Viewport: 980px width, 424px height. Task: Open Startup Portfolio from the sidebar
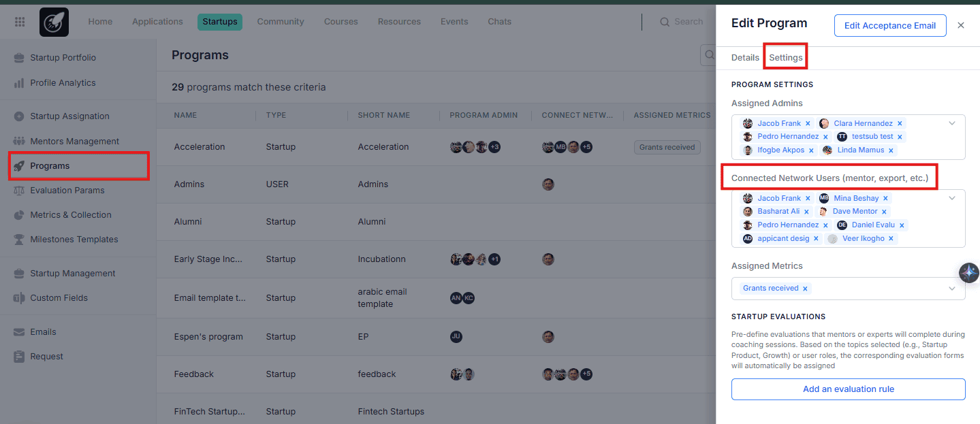click(x=63, y=58)
